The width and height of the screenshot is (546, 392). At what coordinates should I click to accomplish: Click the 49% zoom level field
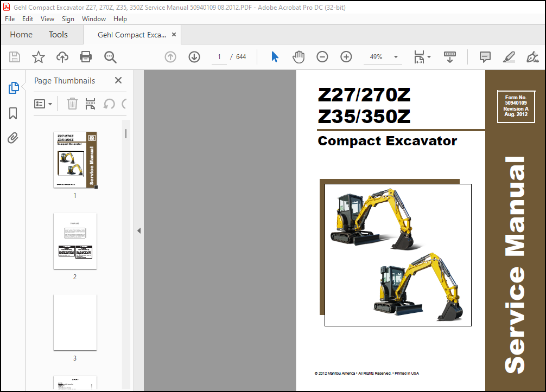click(x=376, y=57)
